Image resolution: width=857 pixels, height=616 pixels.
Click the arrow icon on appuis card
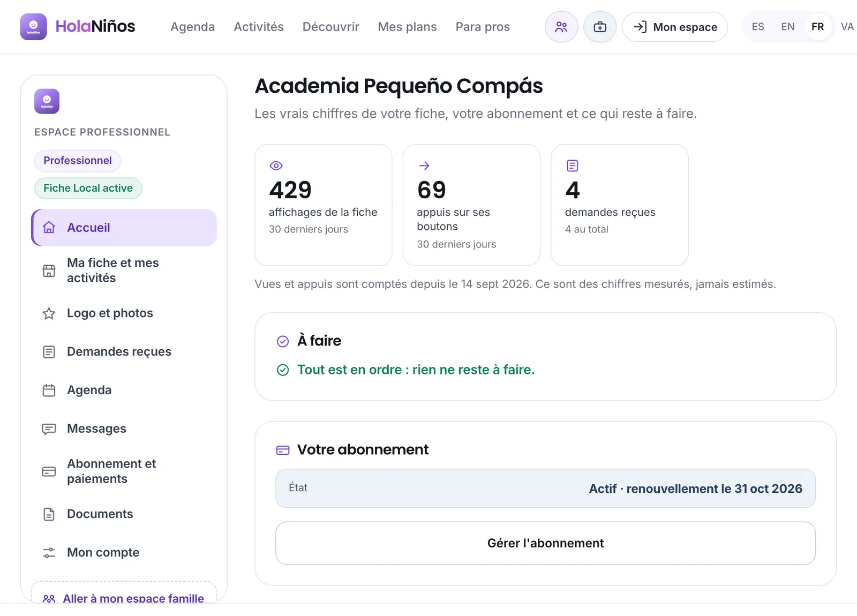[x=424, y=166]
